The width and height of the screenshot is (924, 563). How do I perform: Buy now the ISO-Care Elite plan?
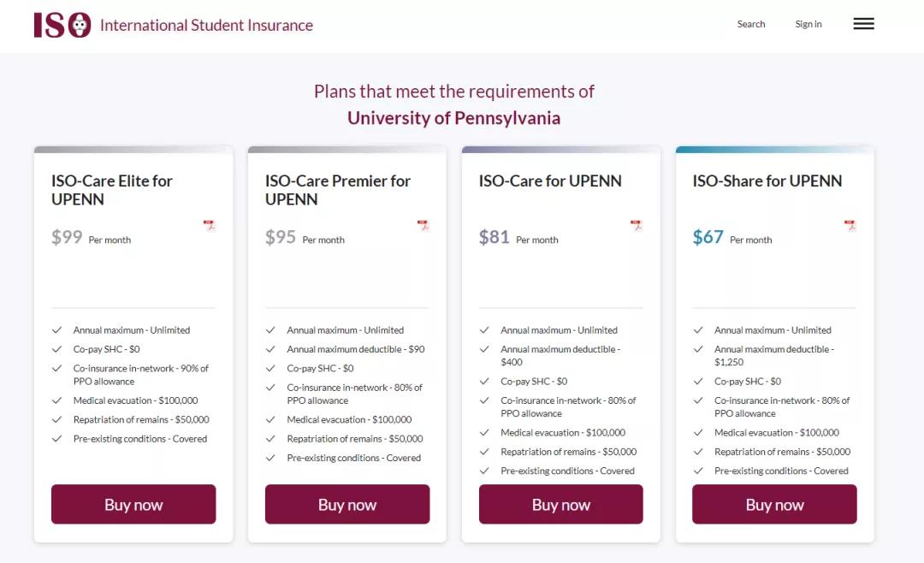tap(133, 505)
